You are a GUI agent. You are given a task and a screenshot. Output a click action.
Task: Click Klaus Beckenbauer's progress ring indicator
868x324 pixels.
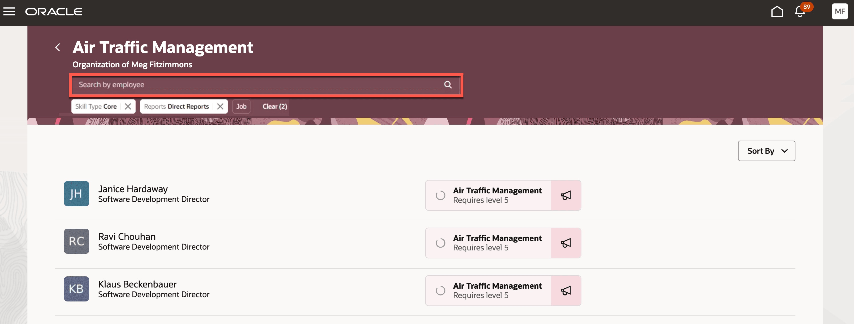click(x=440, y=290)
